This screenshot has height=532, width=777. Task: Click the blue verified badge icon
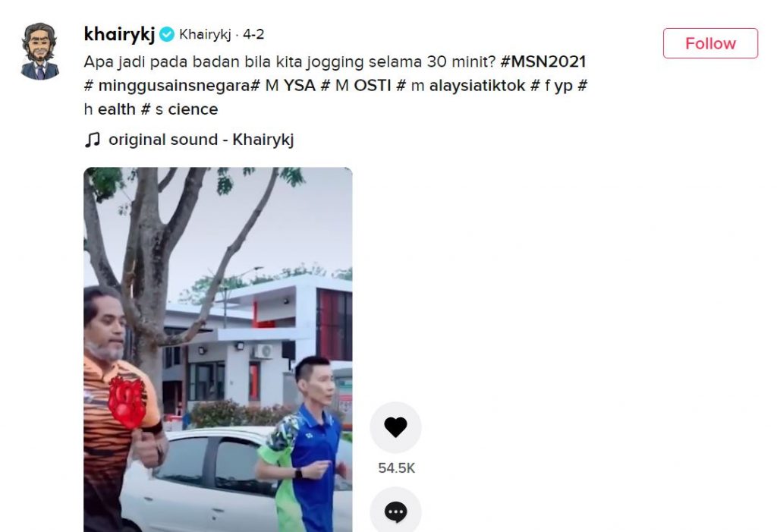[167, 34]
